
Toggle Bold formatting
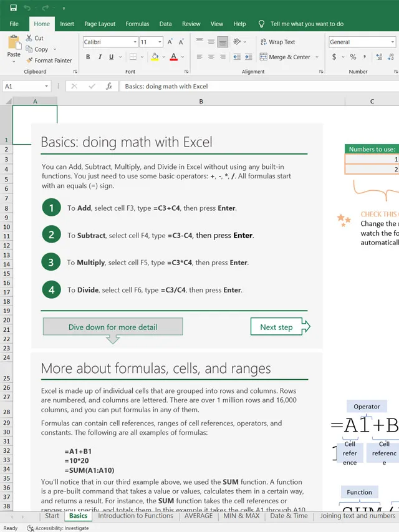88,57
